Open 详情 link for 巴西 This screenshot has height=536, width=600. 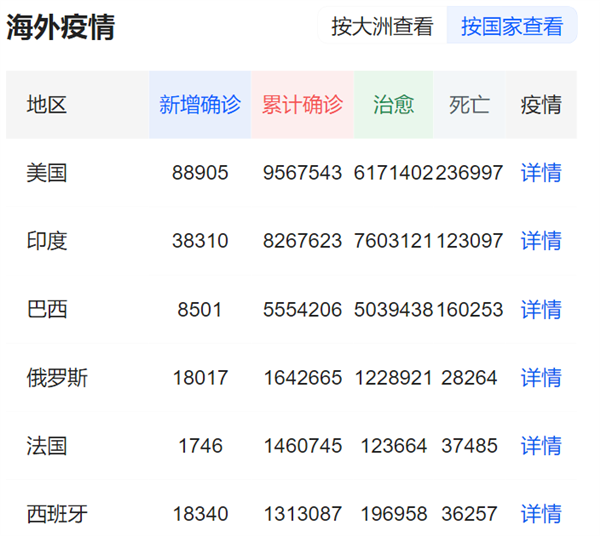coord(541,310)
